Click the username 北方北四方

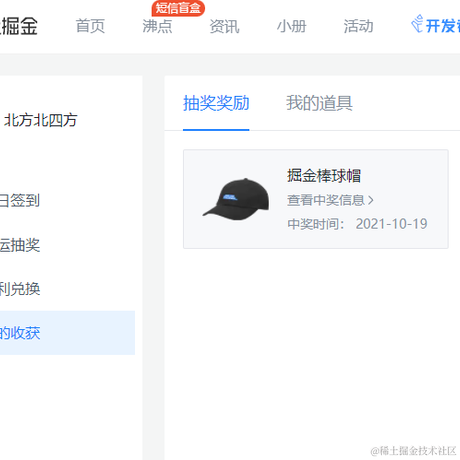(x=40, y=120)
